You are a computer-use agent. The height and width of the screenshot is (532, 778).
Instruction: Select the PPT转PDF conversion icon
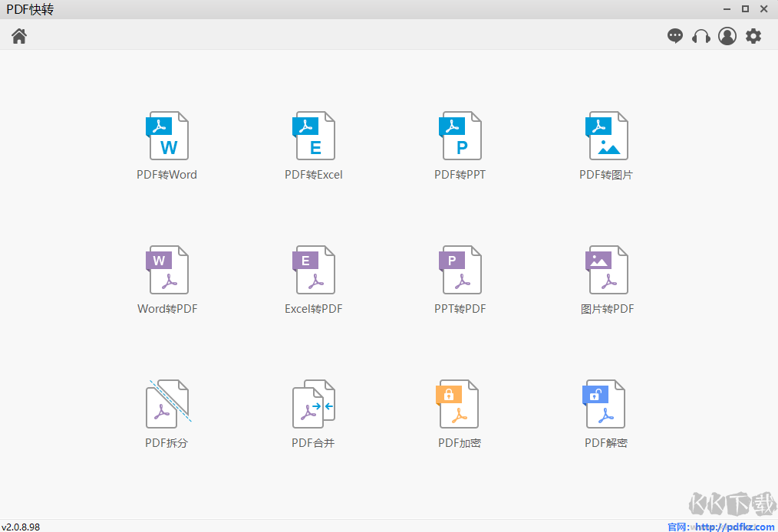[460, 270]
